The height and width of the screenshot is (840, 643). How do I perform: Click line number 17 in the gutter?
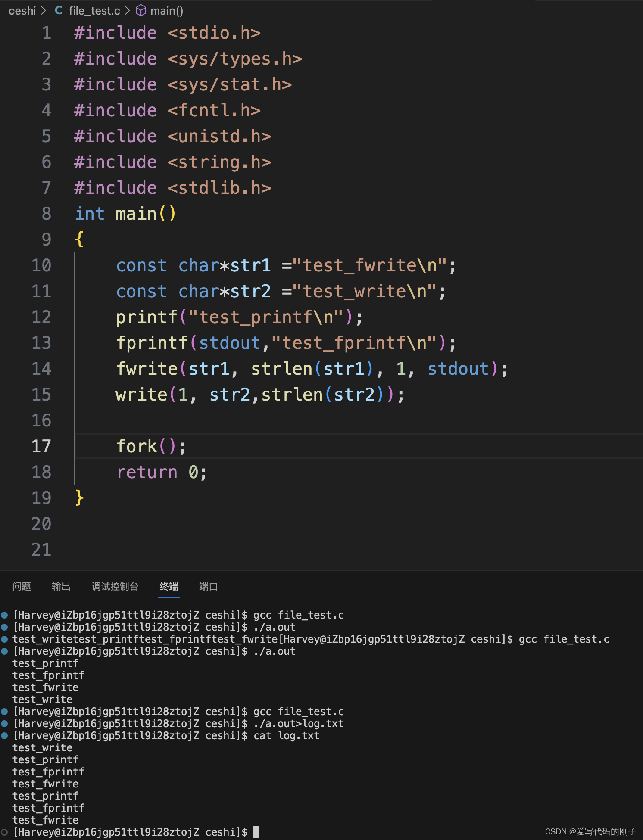click(41, 446)
